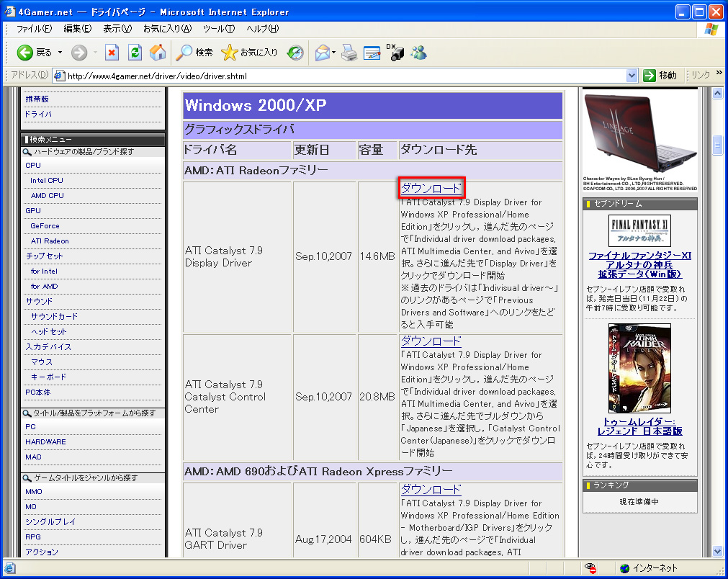This screenshot has width=728, height=579.
Task: Click the Lineage laptop advertisement image
Action: 639,140
